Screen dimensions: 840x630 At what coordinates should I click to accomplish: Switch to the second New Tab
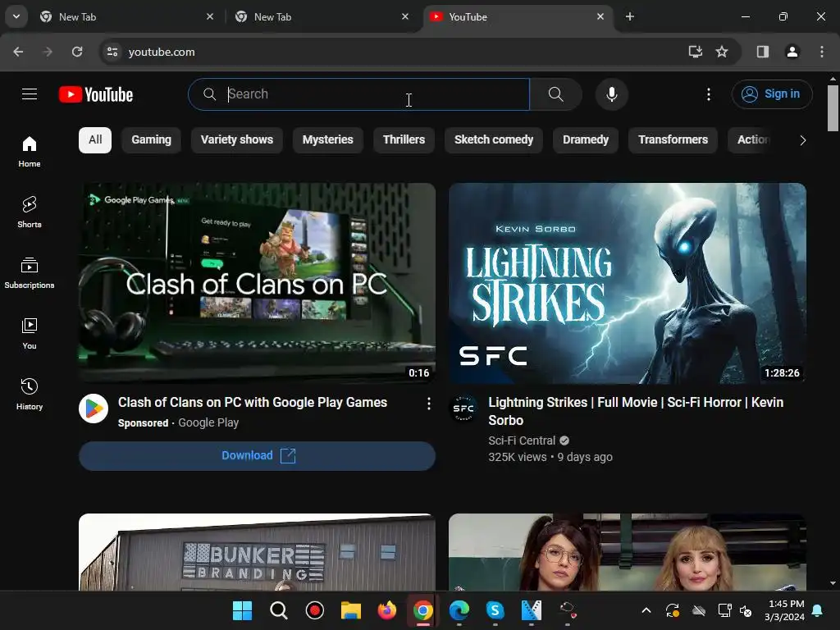(322, 16)
